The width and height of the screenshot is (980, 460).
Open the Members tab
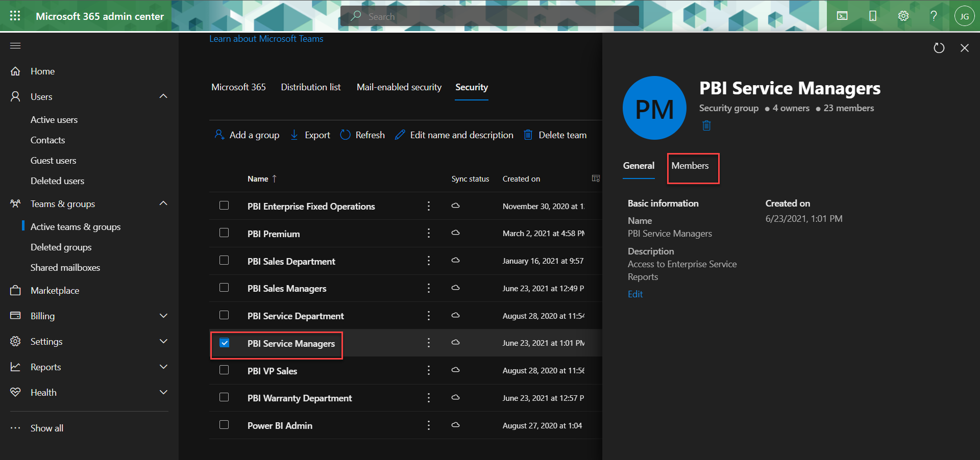(690, 166)
